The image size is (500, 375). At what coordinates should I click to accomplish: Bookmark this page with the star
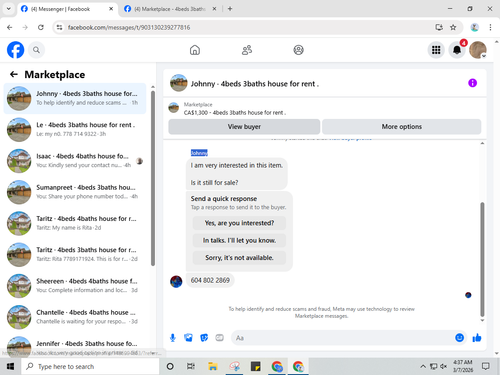click(x=453, y=27)
